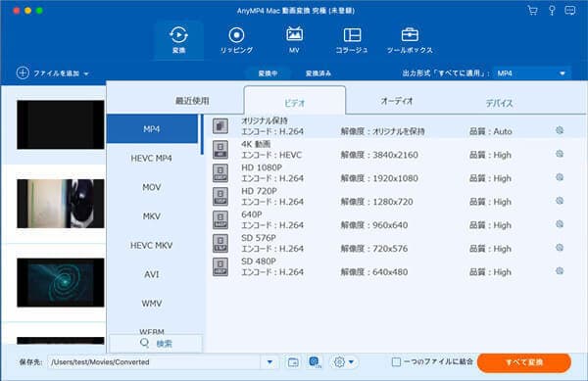Open the リッピング ripping module
The height and width of the screenshot is (381, 588).
point(236,40)
